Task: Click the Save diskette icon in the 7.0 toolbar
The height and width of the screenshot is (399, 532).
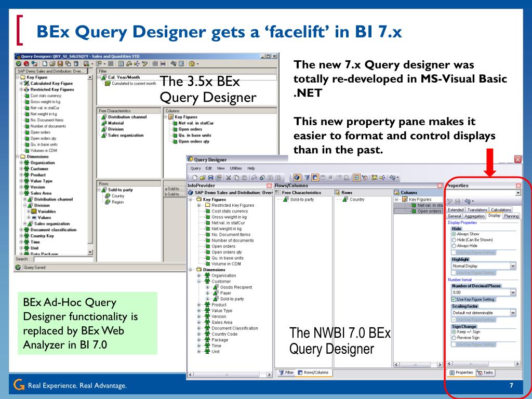Action: [x=211, y=178]
